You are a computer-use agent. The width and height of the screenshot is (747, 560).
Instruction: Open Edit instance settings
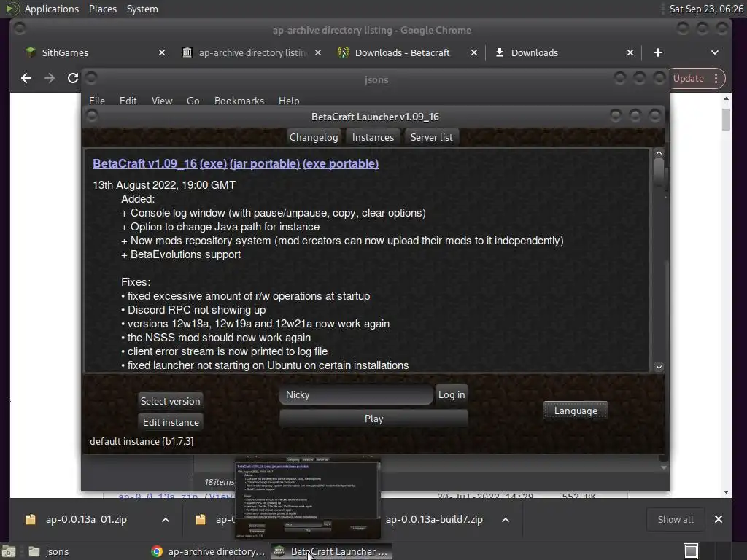pyautogui.click(x=171, y=422)
